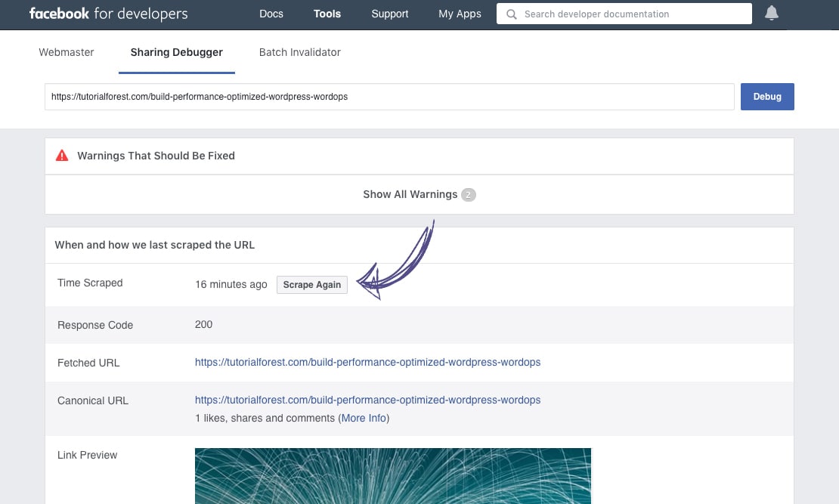Click the search magnifier icon
The height and width of the screenshot is (504, 839).
tap(512, 14)
